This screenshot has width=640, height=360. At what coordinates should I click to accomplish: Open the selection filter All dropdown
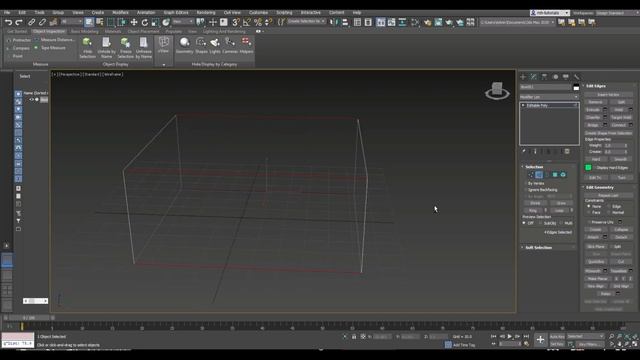[x=72, y=22]
